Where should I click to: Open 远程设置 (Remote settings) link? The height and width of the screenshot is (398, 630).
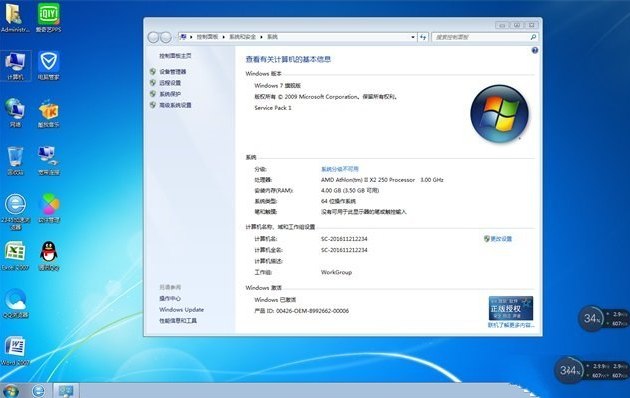[x=170, y=83]
